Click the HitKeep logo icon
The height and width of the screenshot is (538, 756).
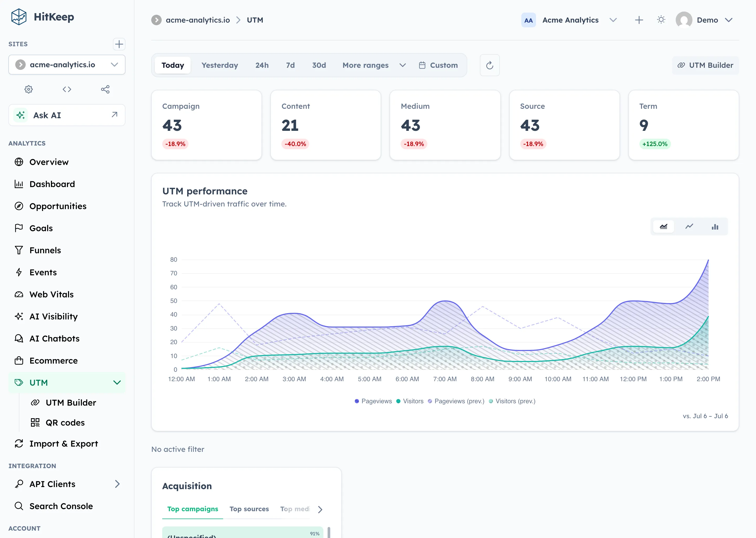(x=19, y=17)
